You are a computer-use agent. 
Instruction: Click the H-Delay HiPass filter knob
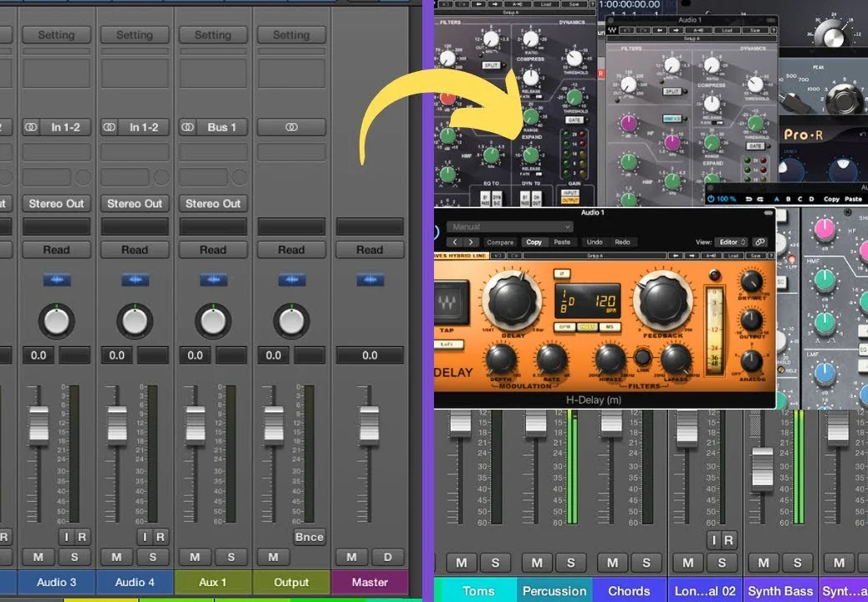coord(610,358)
